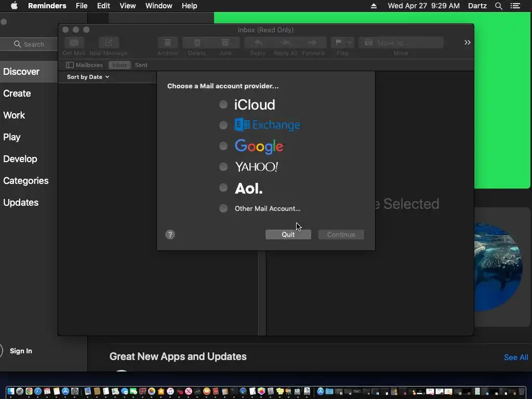The height and width of the screenshot is (399, 532).
Task: Open iTunes from the Dock
Action: pos(170,391)
